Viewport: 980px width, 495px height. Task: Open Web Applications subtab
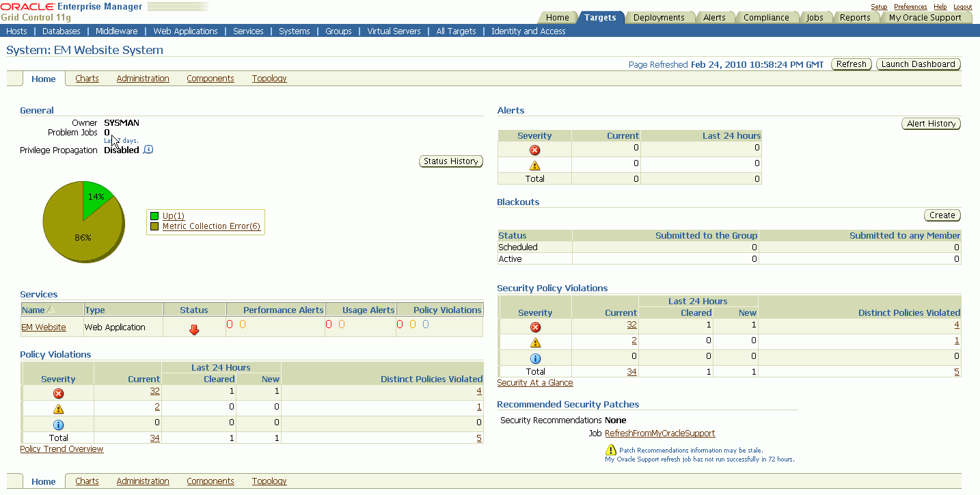[x=185, y=31]
